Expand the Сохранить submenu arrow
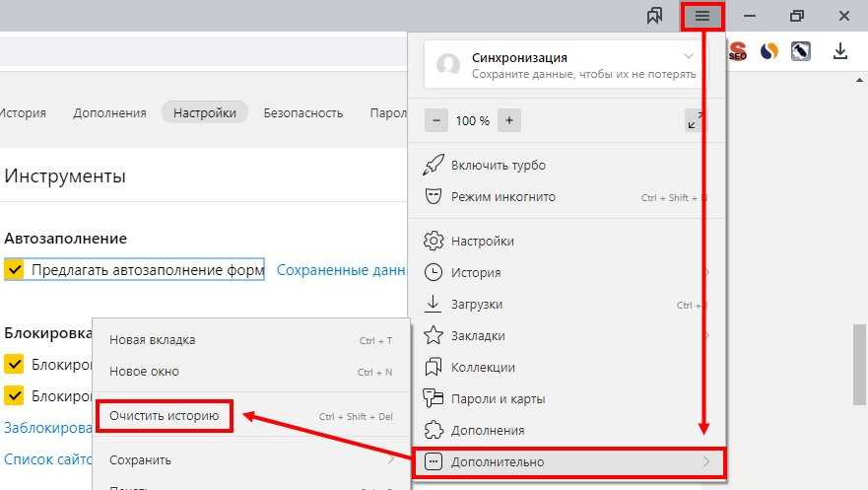 click(391, 459)
